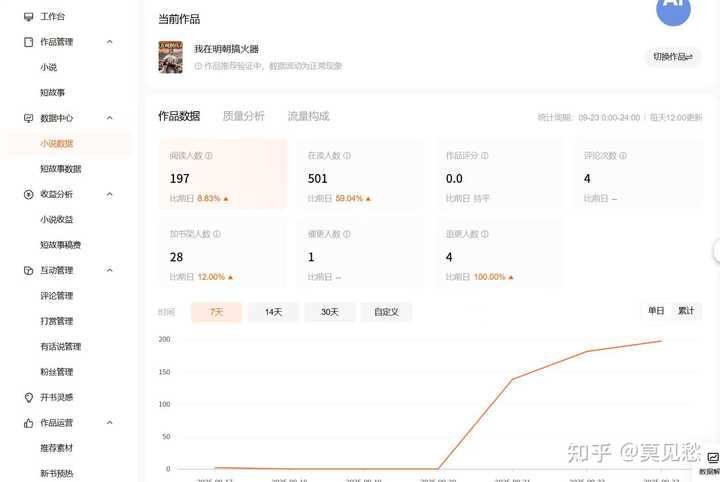Open the 流量构成 tab
Screen dimensions: 720x482
tap(308, 116)
